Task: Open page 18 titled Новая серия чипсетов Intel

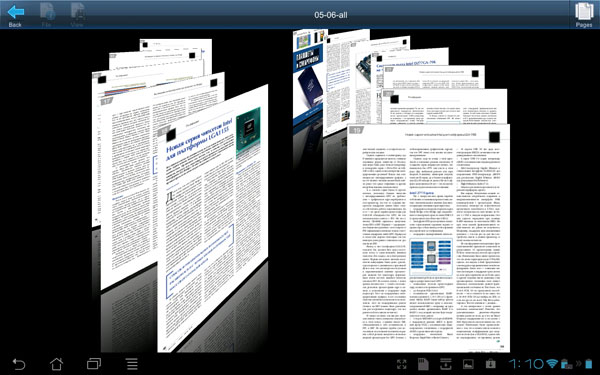Action: click(x=212, y=218)
